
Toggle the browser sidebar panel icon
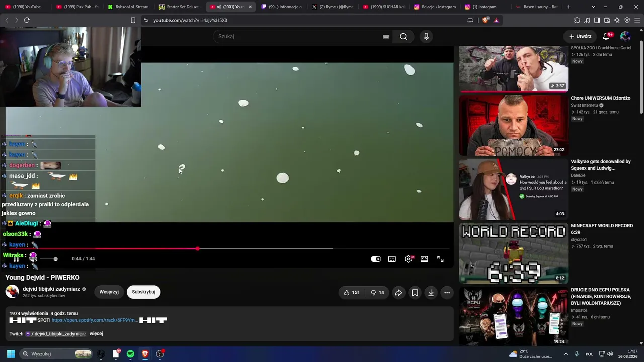597,20
